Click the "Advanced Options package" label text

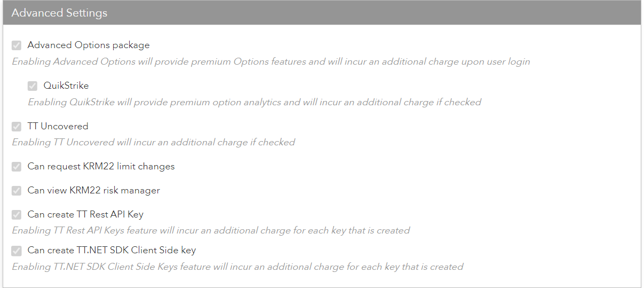(x=89, y=45)
